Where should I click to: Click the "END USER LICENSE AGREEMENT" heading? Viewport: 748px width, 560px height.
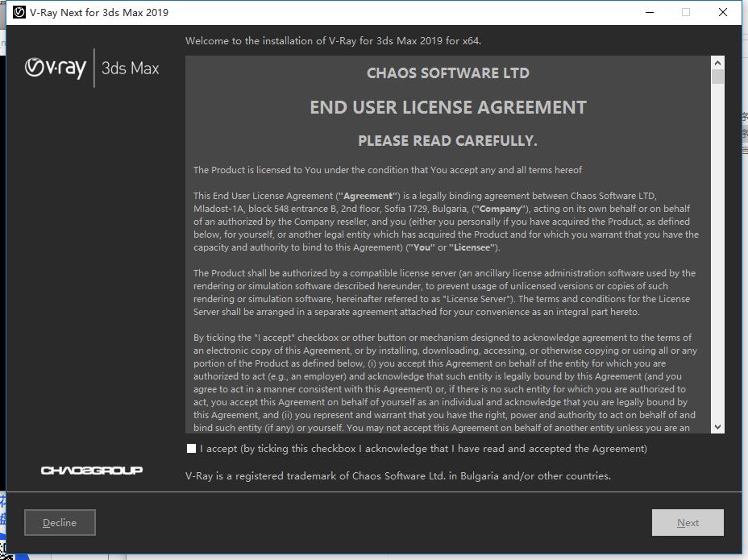[x=448, y=107]
